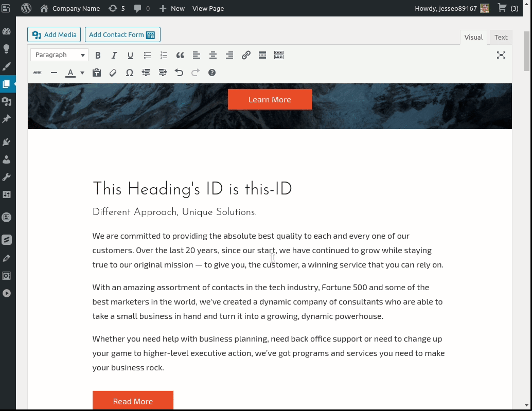
Task: Apply the current text color
Action: tap(70, 73)
